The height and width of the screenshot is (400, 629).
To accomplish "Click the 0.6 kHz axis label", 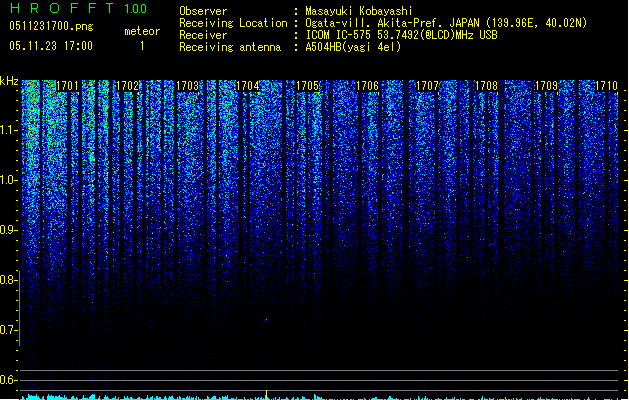I will point(8,380).
